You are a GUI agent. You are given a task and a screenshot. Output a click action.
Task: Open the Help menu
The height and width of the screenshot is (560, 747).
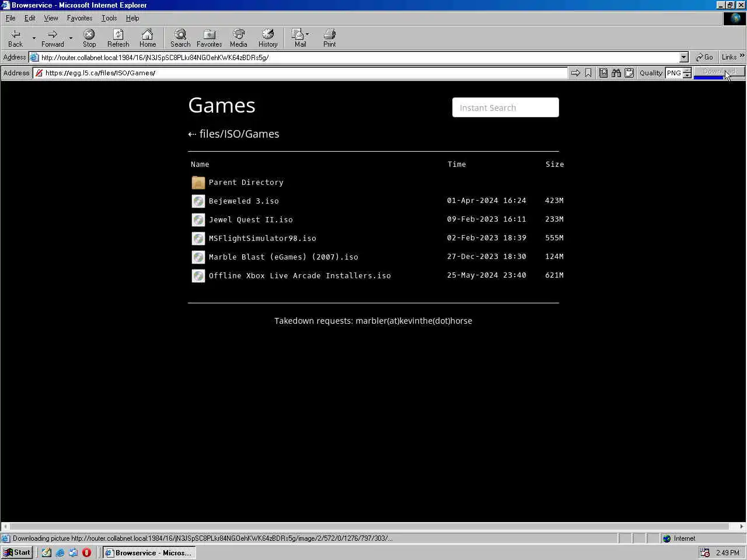132,18
